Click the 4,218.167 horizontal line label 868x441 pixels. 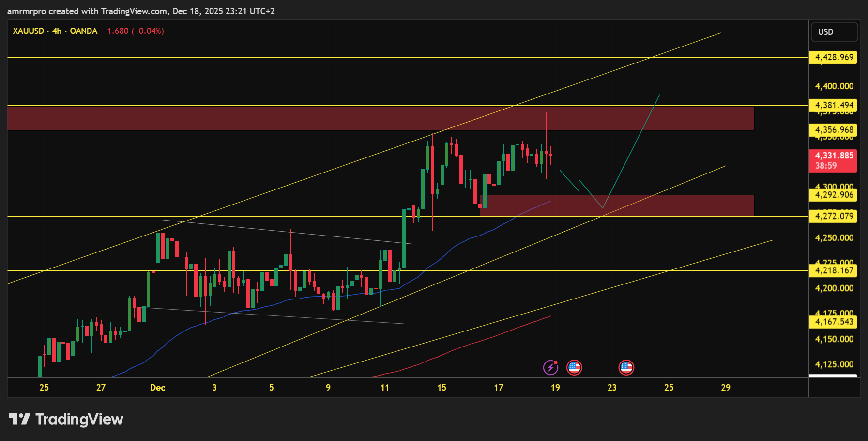point(834,270)
